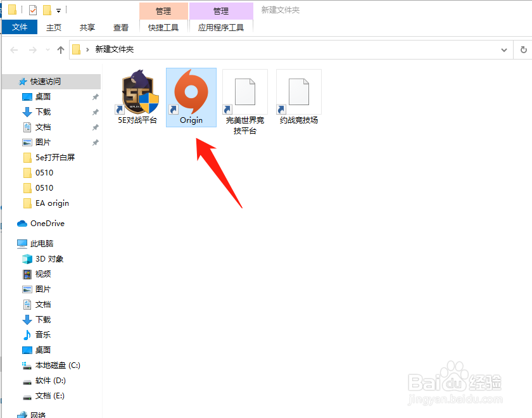The image size is (532, 418).
Task: Open 软件 (D:) drive
Action: [x=51, y=381]
